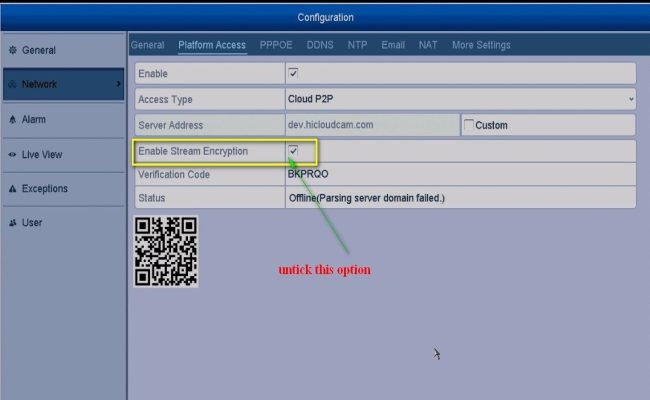Click the QR code image

(166, 251)
